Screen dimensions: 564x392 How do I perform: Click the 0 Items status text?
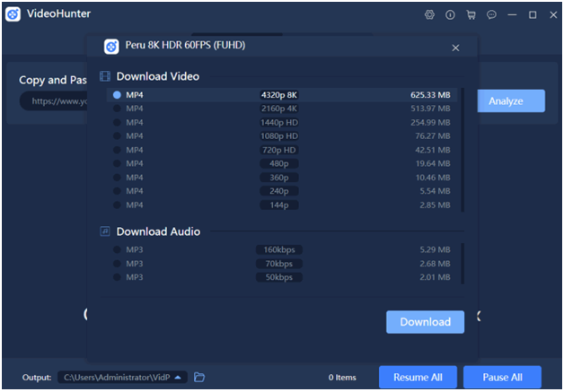pyautogui.click(x=342, y=378)
